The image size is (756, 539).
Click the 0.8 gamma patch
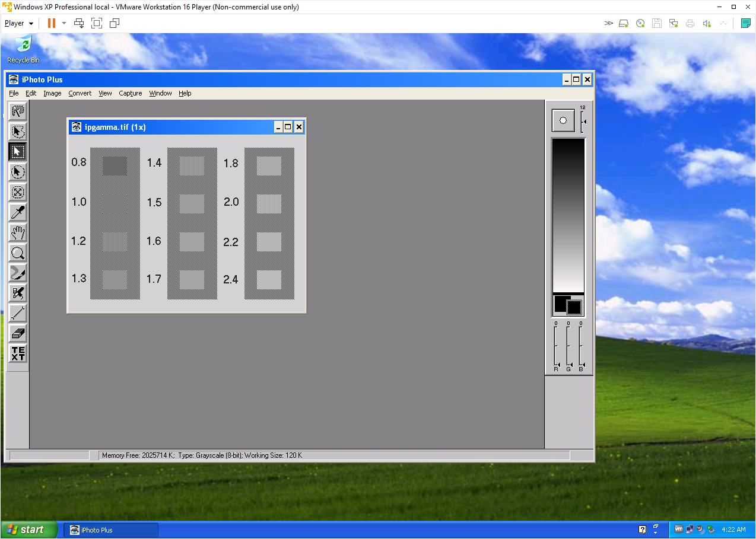(x=115, y=165)
